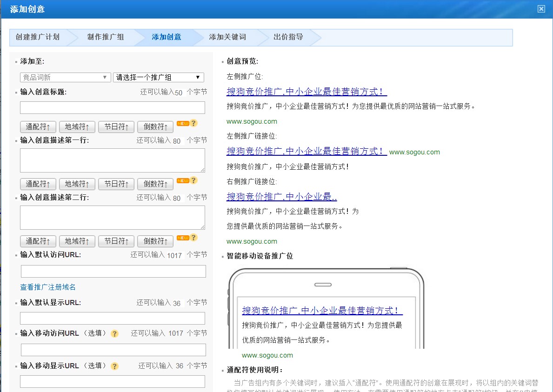Select the 添加创意 step tab
Screen dimensions: 553x392
pos(167,37)
